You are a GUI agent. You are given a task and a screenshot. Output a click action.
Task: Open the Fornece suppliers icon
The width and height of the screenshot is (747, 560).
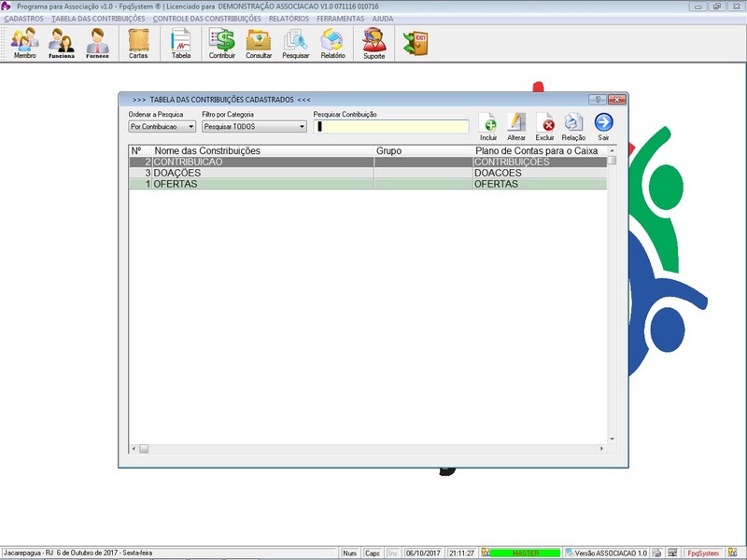(x=98, y=43)
